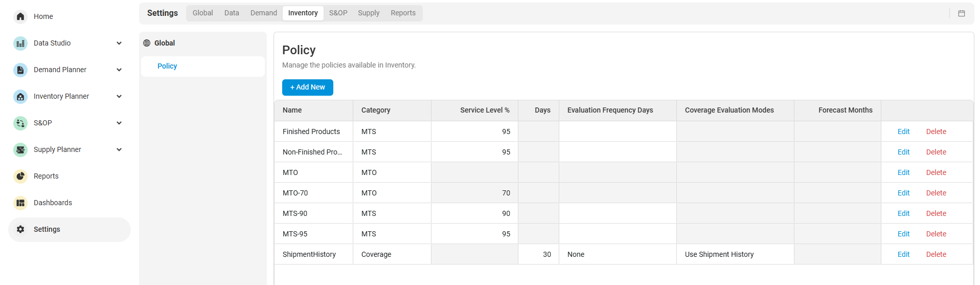
Task: Click the Demand Planner icon
Action: [20, 70]
